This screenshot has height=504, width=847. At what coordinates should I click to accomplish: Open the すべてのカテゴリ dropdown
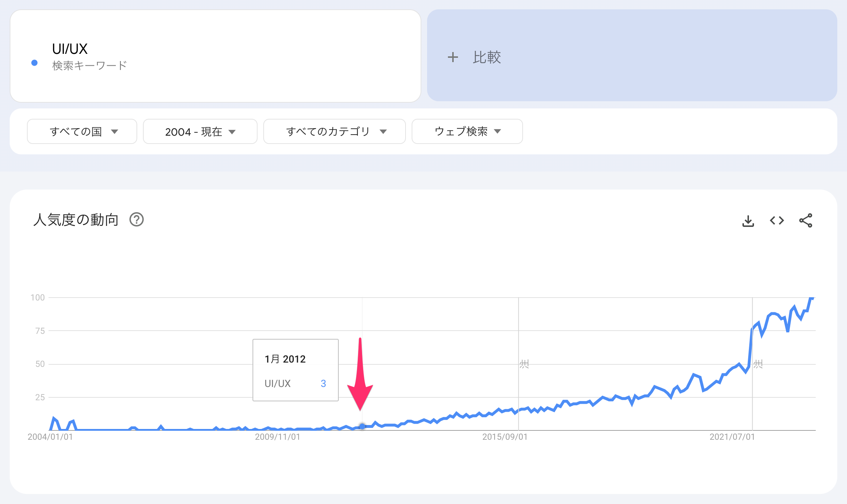point(334,131)
